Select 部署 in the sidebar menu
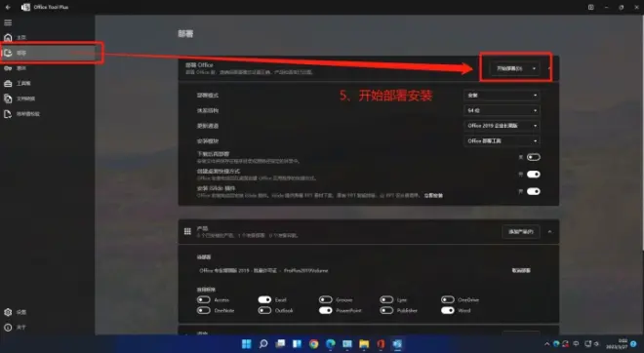The image size is (644, 353). pyautogui.click(x=21, y=53)
